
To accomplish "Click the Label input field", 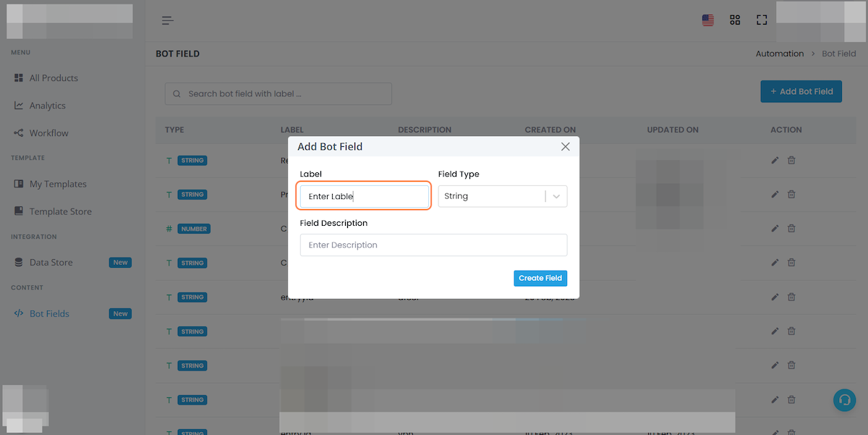I will pyautogui.click(x=365, y=196).
